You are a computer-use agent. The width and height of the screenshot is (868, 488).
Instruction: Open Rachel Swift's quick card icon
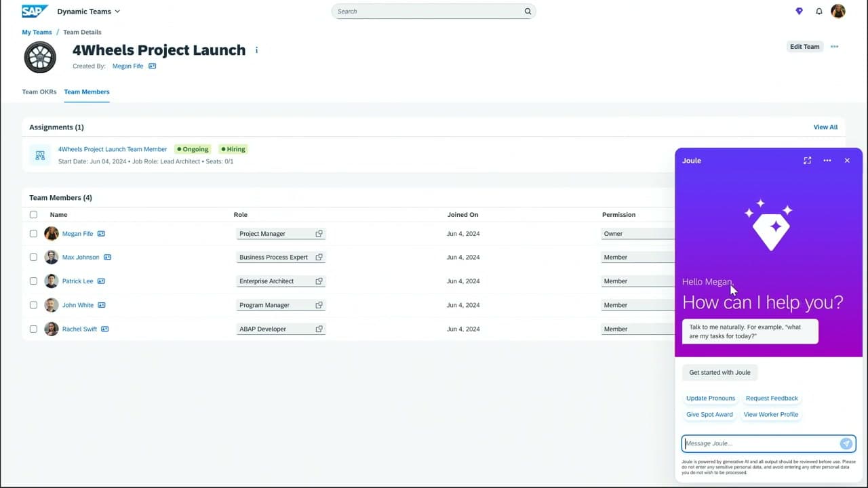[105, 329]
